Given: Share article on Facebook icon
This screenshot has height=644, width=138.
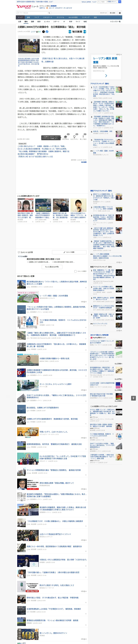Looking at the screenshot, I should pos(47,32).
